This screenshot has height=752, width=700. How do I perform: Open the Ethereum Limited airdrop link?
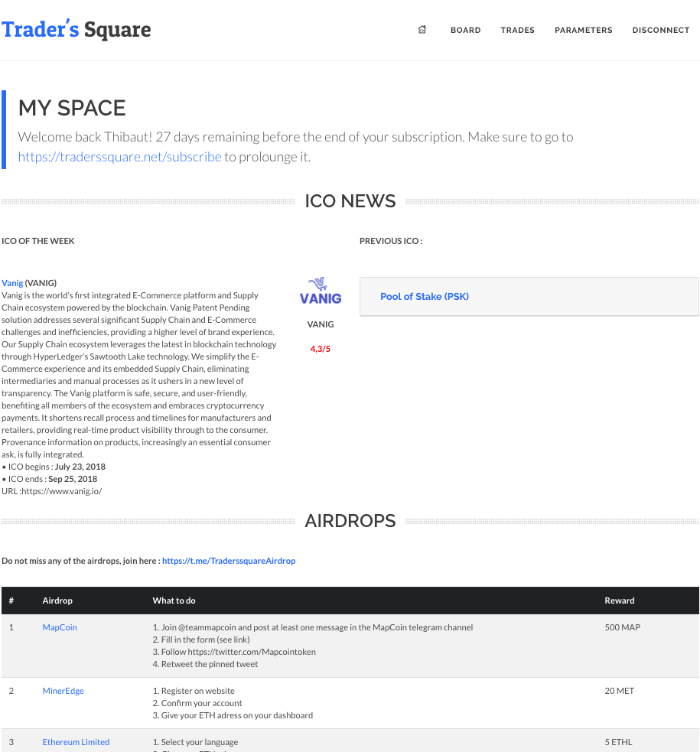(76, 742)
